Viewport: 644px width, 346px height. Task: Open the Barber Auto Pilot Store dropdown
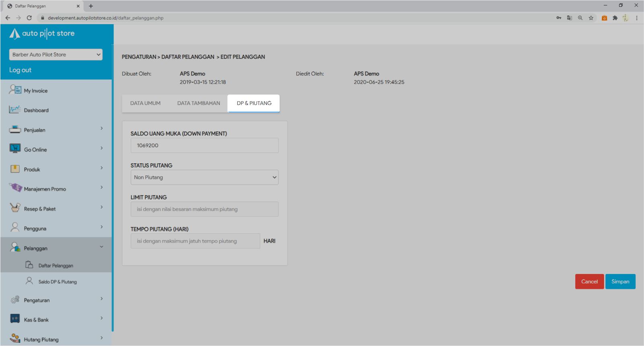pos(56,55)
